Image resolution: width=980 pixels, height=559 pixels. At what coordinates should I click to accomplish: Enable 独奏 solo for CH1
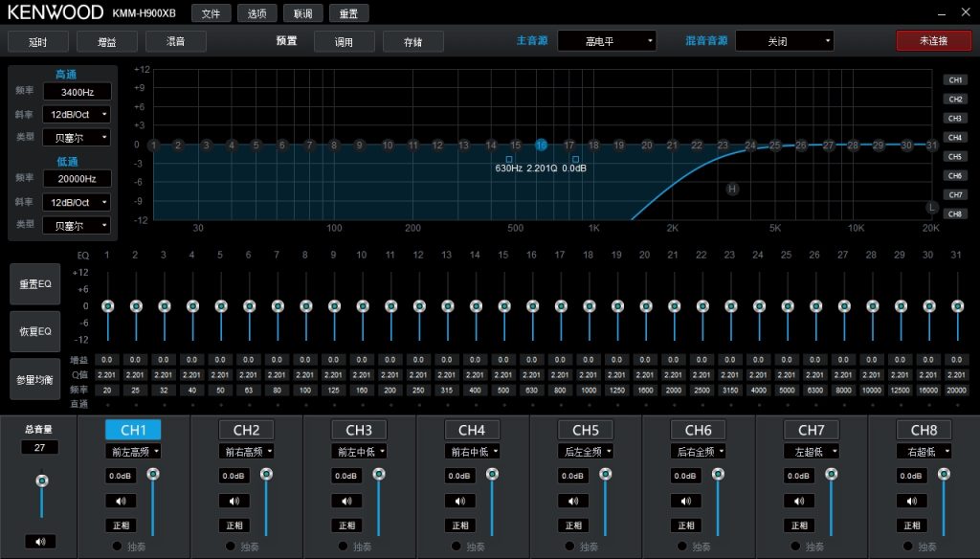(117, 547)
